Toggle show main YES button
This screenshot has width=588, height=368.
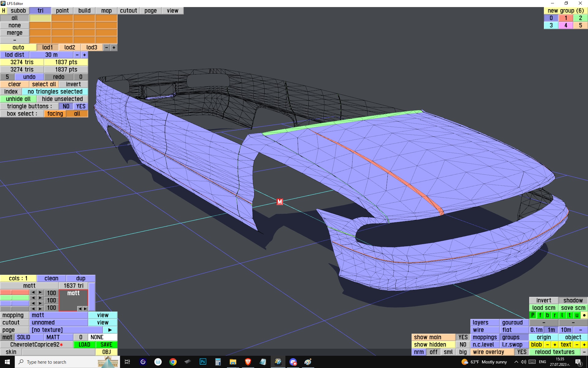click(x=463, y=337)
